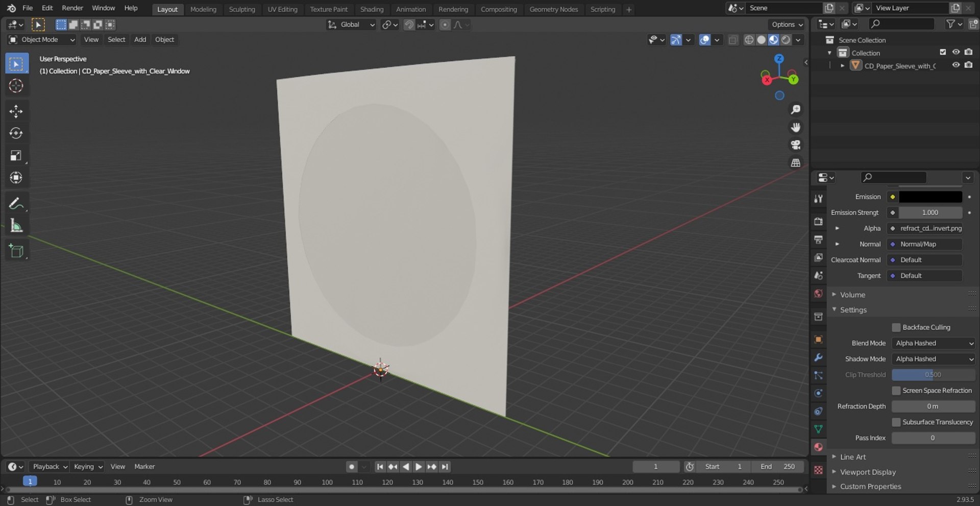The image size is (980, 506).
Task: Switch perspective/orthographic grid icon
Action: pos(795,163)
